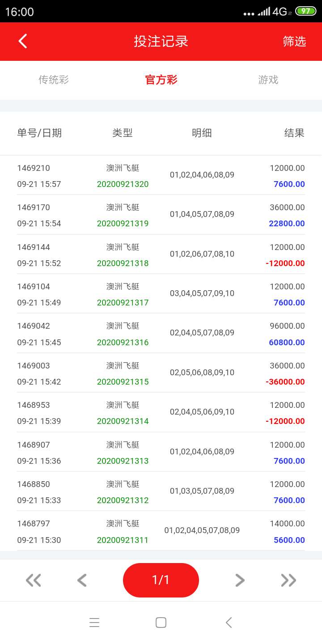Tap the 单号/日期 column header
This screenshot has height=644, width=322.
click(39, 133)
